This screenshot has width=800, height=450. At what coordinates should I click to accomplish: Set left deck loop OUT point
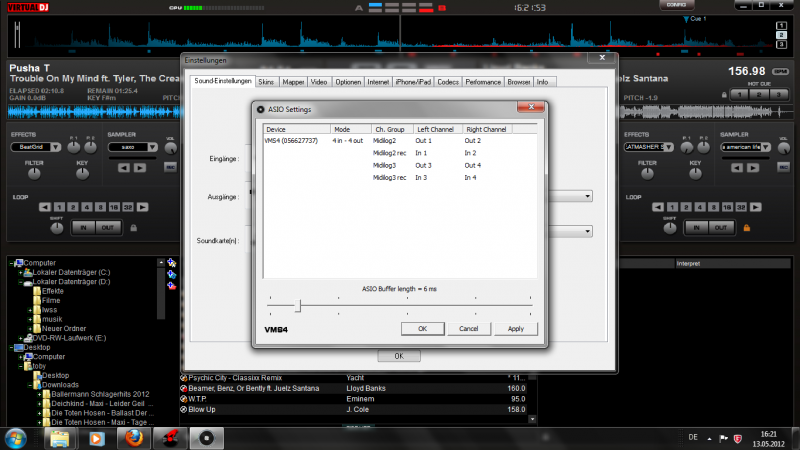point(108,228)
